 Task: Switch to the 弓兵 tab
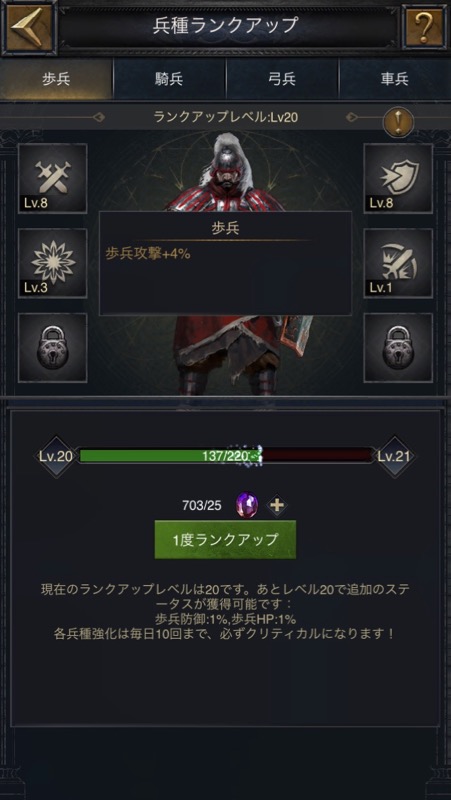pyautogui.click(x=282, y=79)
